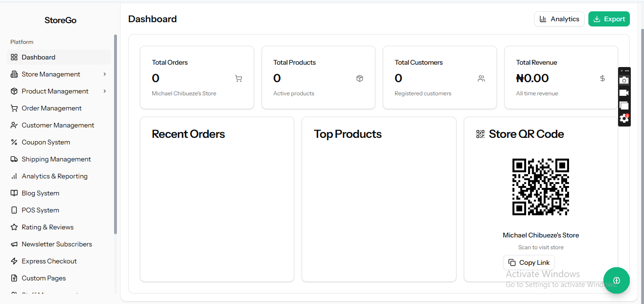Click the Analytics & Reporting bar chart icon
The width and height of the screenshot is (644, 304).
tap(14, 176)
